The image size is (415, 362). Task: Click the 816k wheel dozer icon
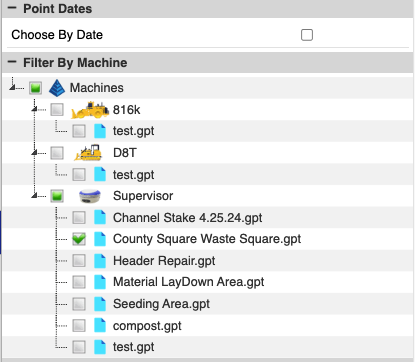coord(90,110)
